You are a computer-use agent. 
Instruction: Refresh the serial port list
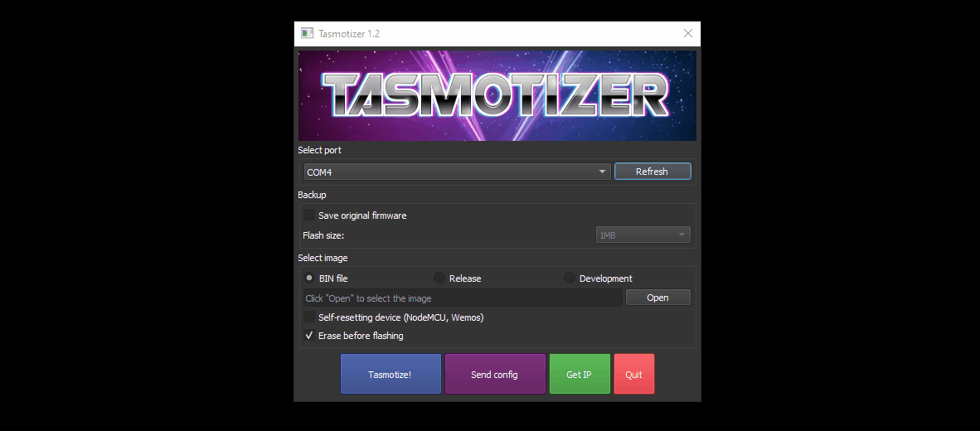tap(652, 171)
